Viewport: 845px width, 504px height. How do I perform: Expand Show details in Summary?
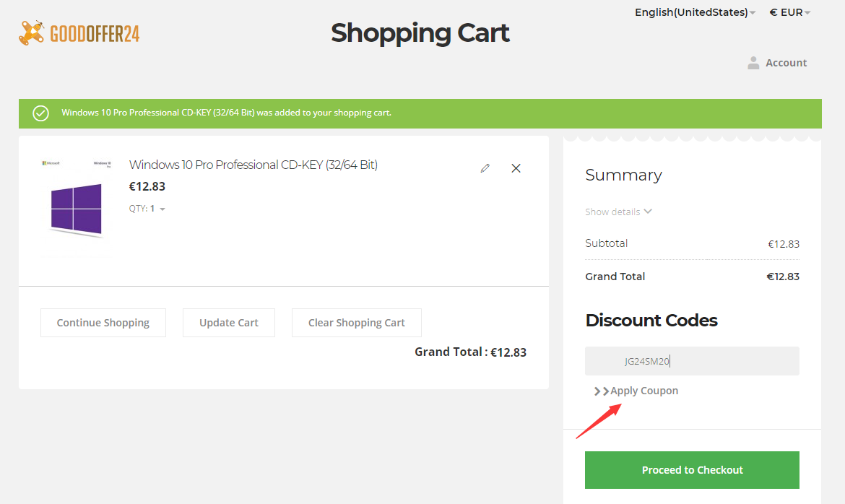(x=618, y=212)
